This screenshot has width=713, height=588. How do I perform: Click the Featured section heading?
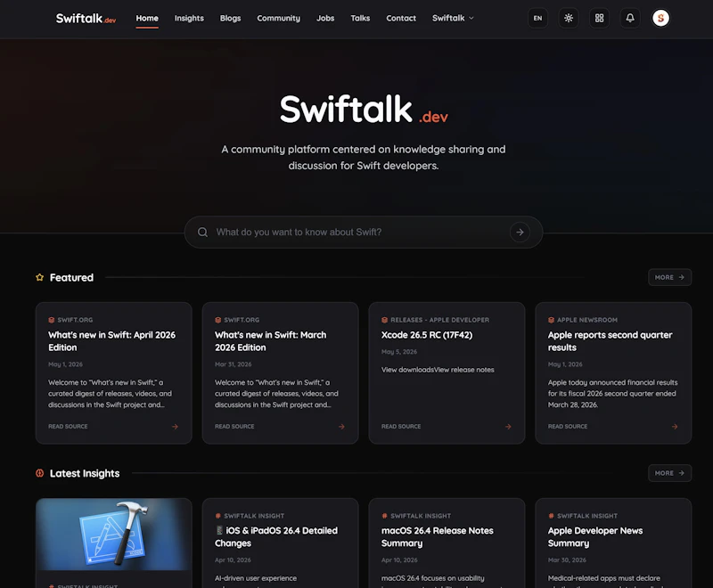pyautogui.click(x=71, y=277)
